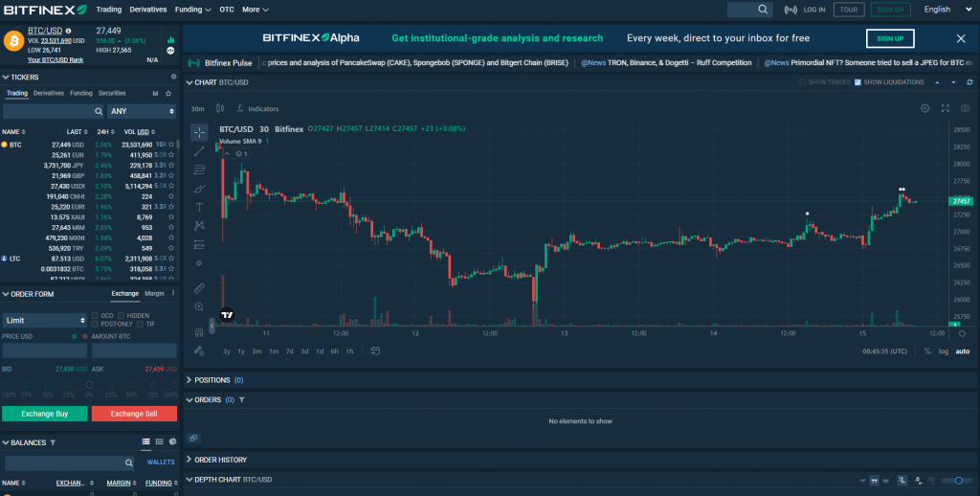The width and height of the screenshot is (980, 496).
Task: Activate the chart zoom-in tool
Action: tap(199, 307)
